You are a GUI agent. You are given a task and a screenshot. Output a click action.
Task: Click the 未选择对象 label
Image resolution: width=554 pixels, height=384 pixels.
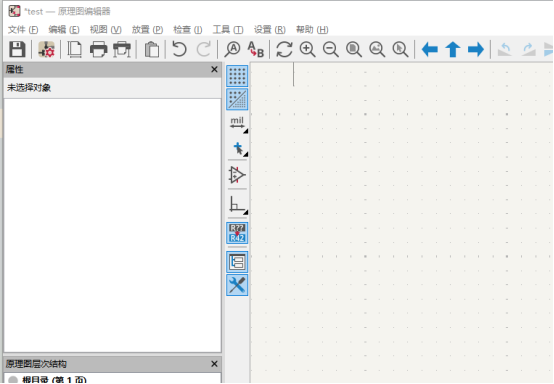tap(29, 88)
